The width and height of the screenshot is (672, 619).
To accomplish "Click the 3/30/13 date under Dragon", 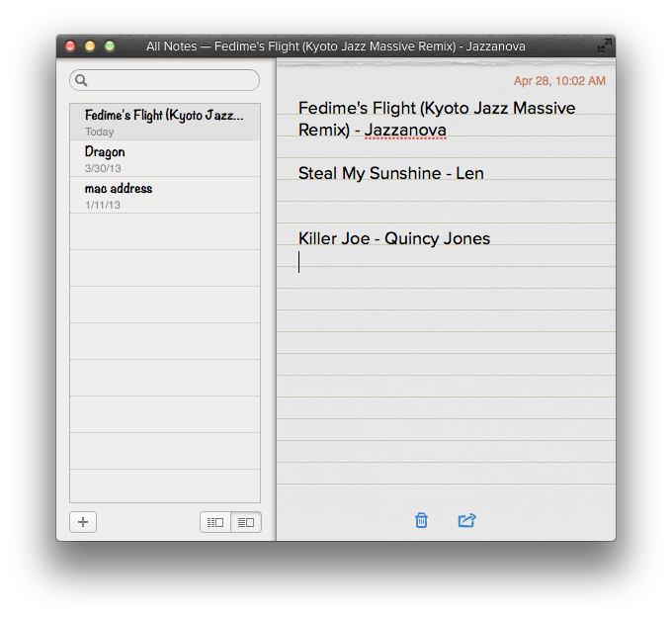I will (103, 168).
